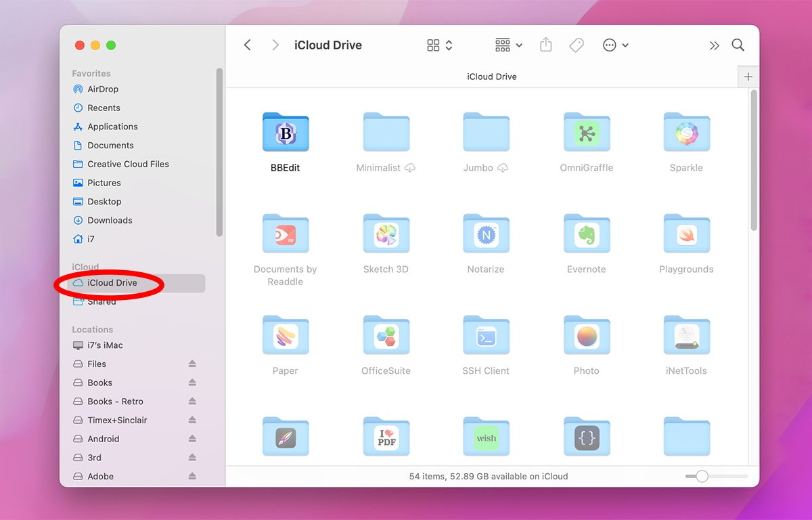The height and width of the screenshot is (520, 812).
Task: Click the Share icon in the toolbar
Action: click(545, 45)
